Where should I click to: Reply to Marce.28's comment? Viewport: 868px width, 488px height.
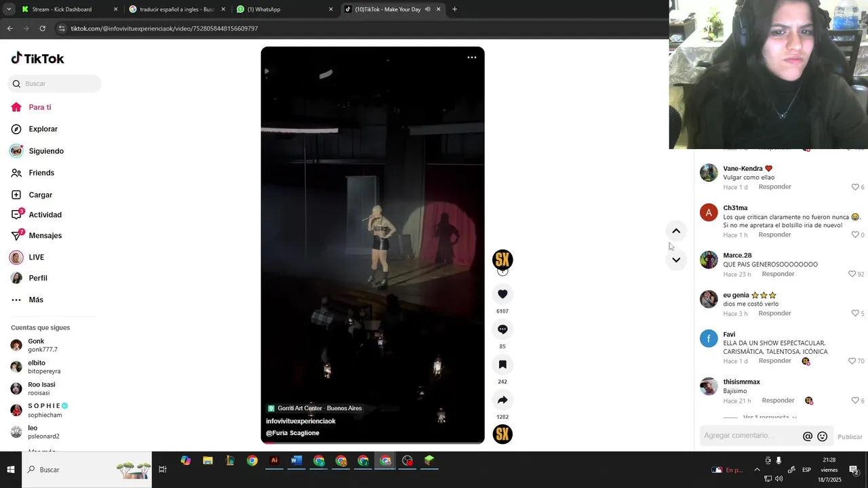click(778, 274)
